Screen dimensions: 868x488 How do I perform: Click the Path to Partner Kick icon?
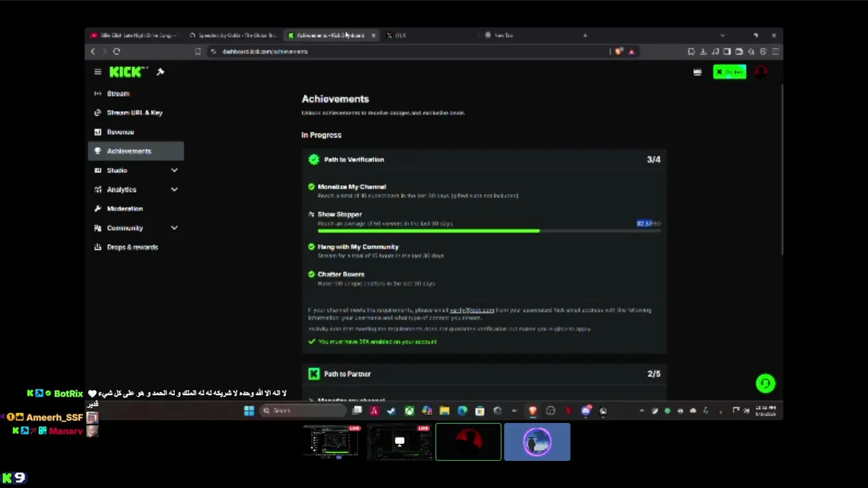point(313,373)
